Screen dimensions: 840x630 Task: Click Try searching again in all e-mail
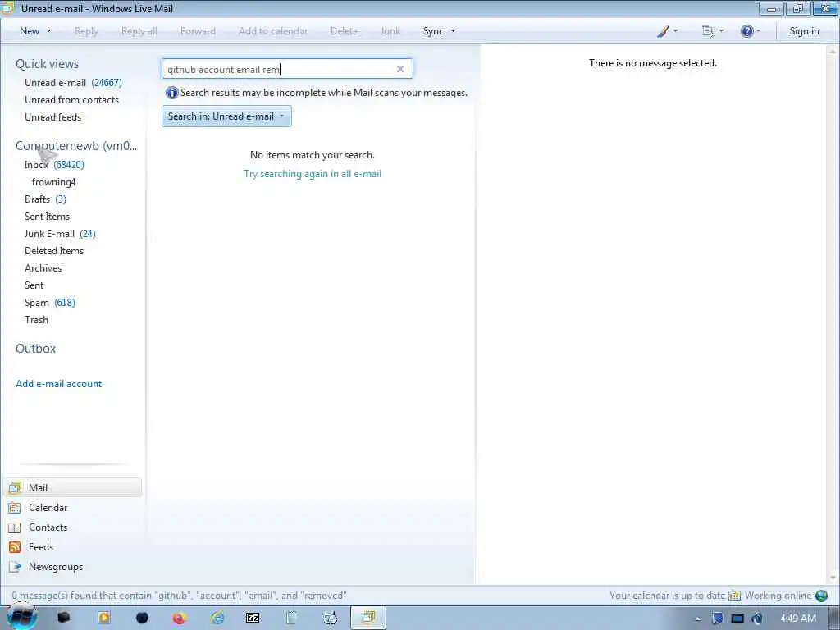pyautogui.click(x=313, y=174)
